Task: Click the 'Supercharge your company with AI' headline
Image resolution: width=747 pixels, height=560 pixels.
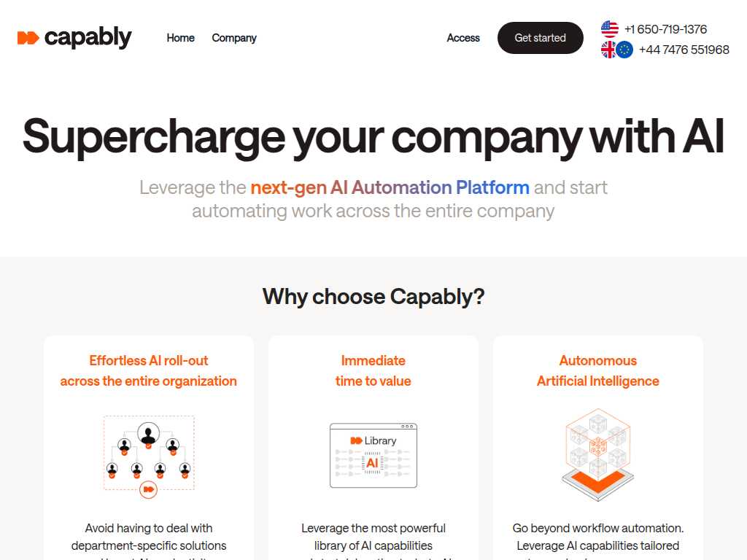Action: coord(373,137)
